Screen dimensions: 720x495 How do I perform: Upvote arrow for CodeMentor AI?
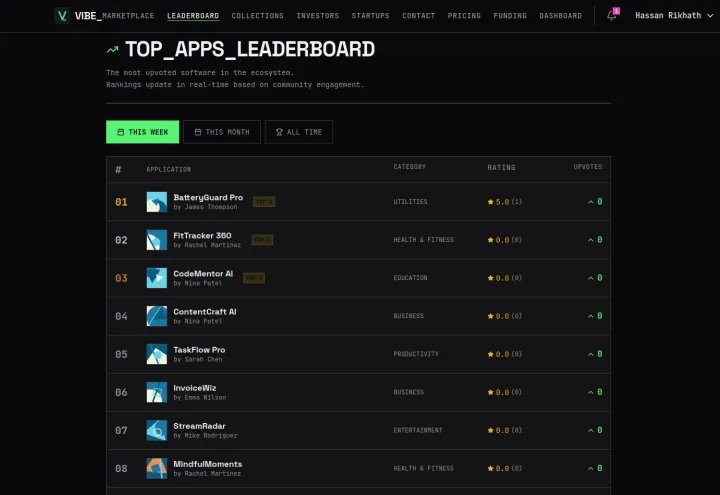[x=591, y=278]
